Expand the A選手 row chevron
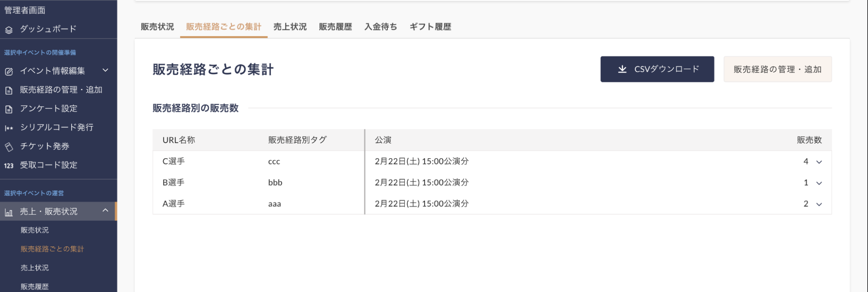The height and width of the screenshot is (292, 868). pyautogui.click(x=819, y=204)
